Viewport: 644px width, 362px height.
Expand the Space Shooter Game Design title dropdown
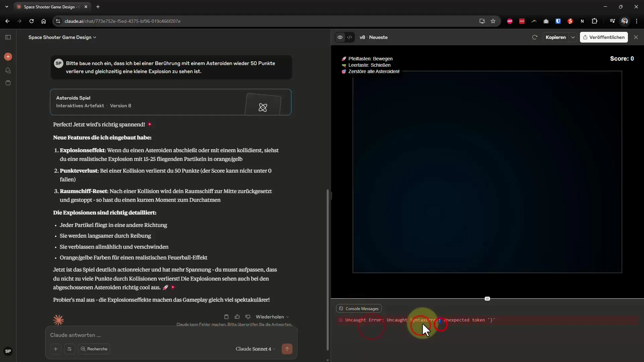pyautogui.click(x=62, y=37)
